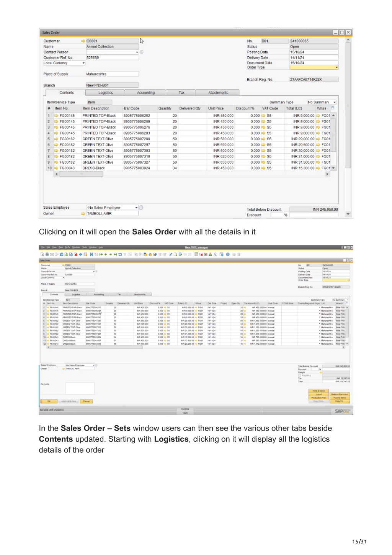Viewport: 392px width, 555px height.
Task: Click blue Help icon in SAP toolbar
Action: click(x=227, y=254)
